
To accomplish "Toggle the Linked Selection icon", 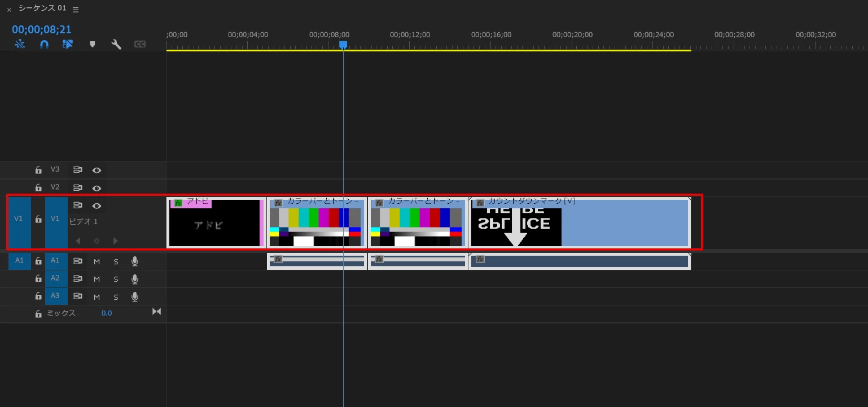I will [x=68, y=44].
